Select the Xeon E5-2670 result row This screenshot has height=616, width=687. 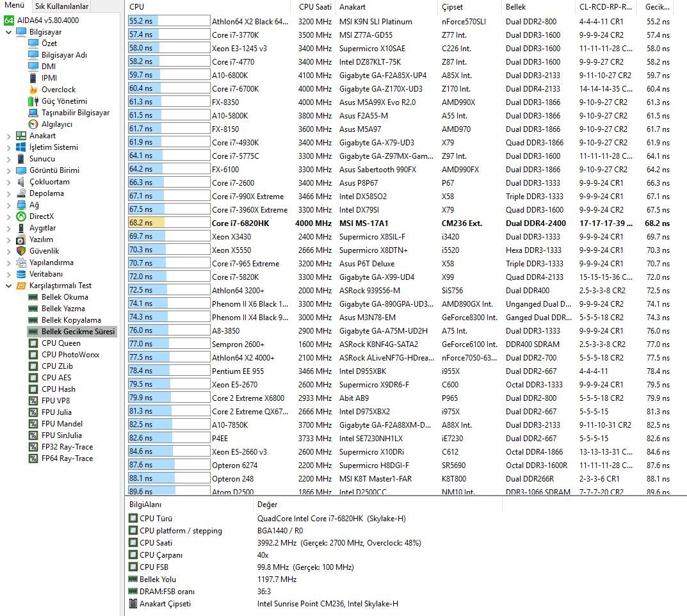click(399, 384)
